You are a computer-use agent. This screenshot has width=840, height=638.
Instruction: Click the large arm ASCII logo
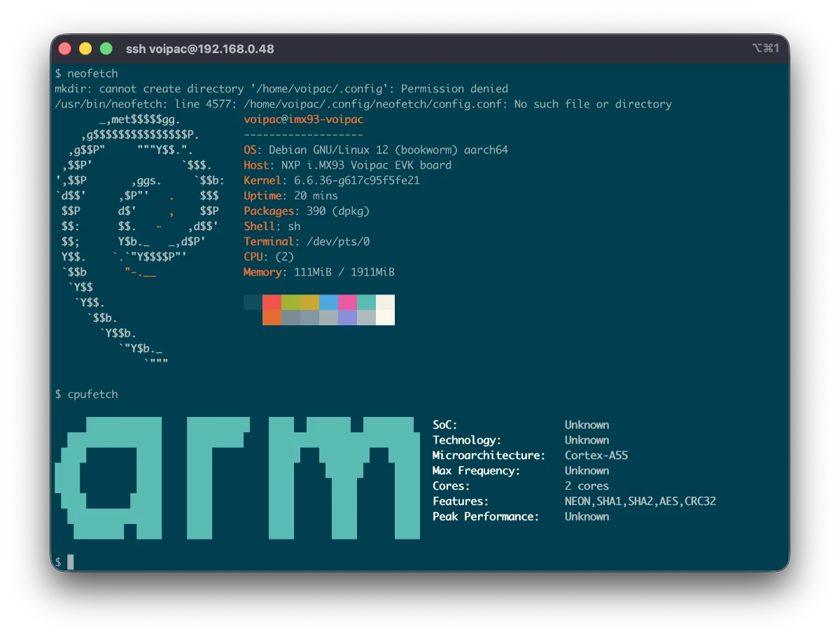coord(238,478)
